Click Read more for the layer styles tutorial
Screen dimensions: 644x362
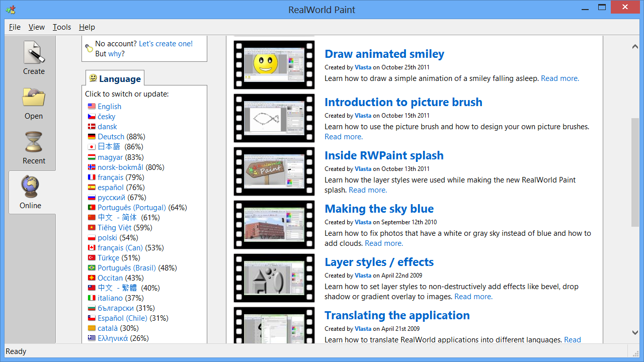coord(473,297)
